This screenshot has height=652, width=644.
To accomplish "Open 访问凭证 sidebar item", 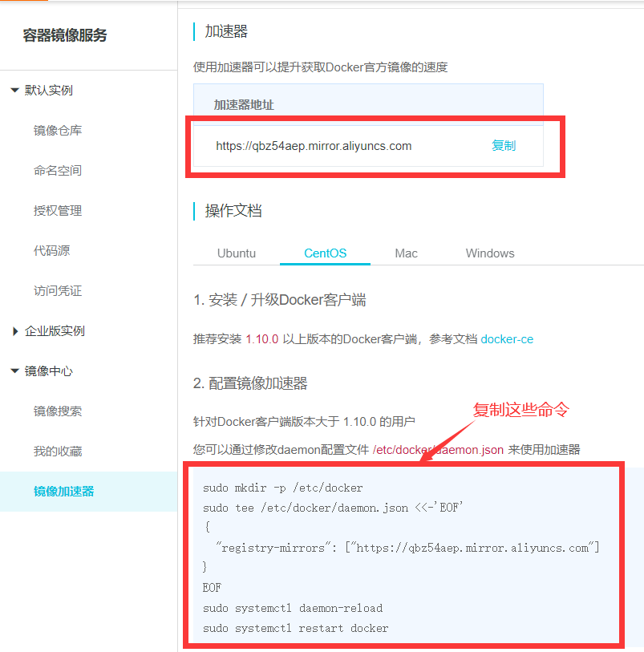I will 58,291.
